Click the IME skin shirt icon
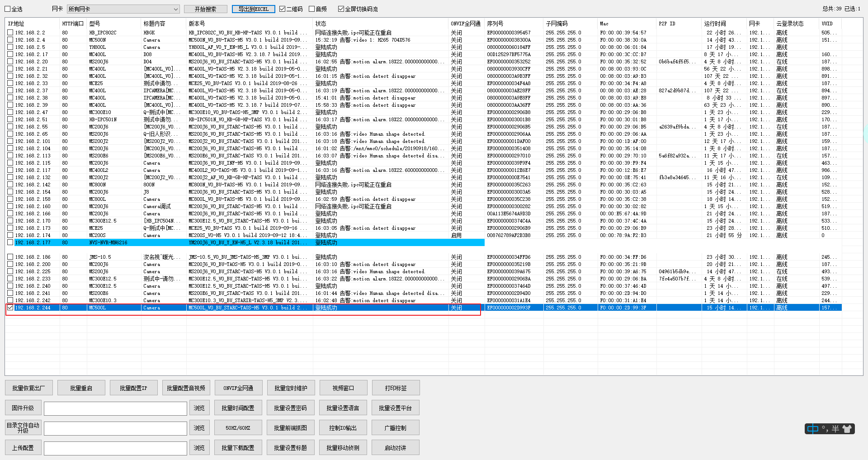 [847, 429]
